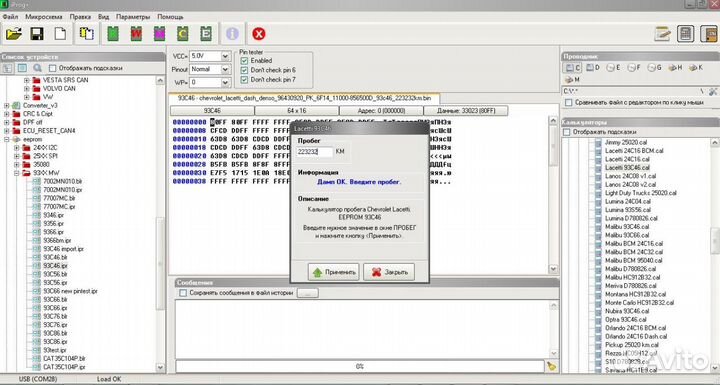Click the E erase chip icon
The image size is (720, 385).
(x=206, y=34)
